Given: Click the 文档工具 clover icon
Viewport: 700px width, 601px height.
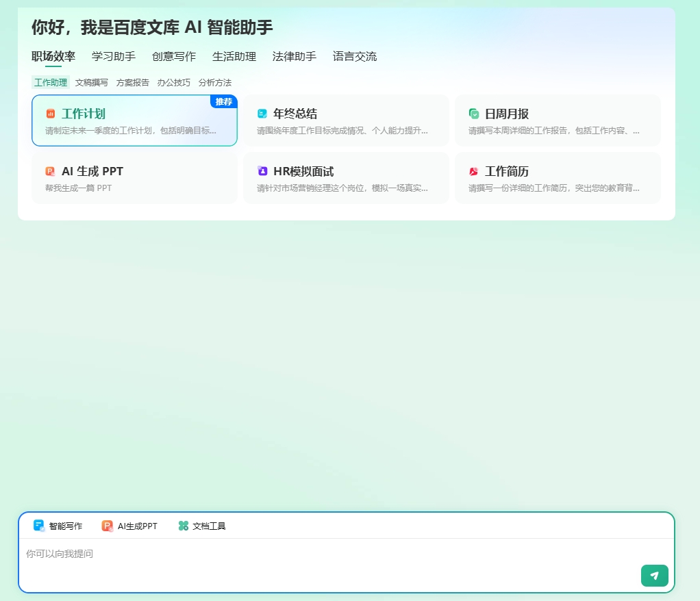Looking at the screenshot, I should click(183, 526).
